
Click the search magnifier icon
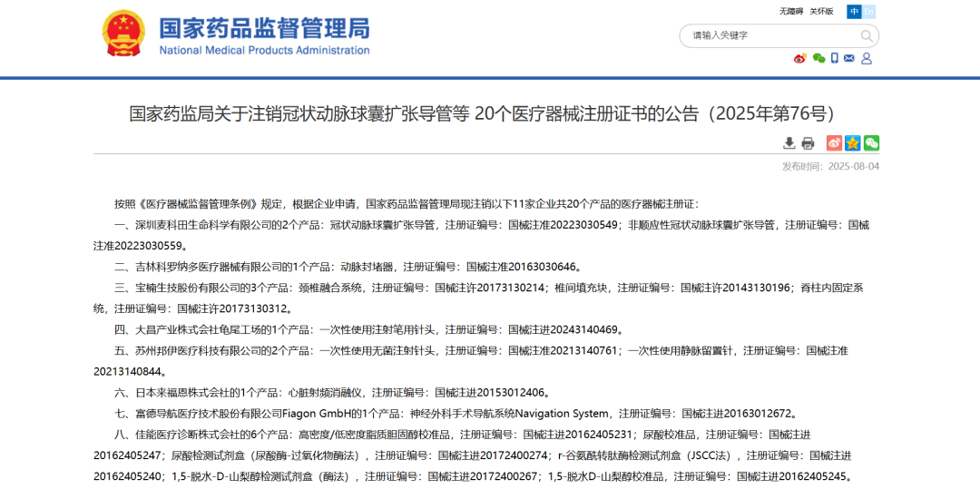pyautogui.click(x=867, y=35)
